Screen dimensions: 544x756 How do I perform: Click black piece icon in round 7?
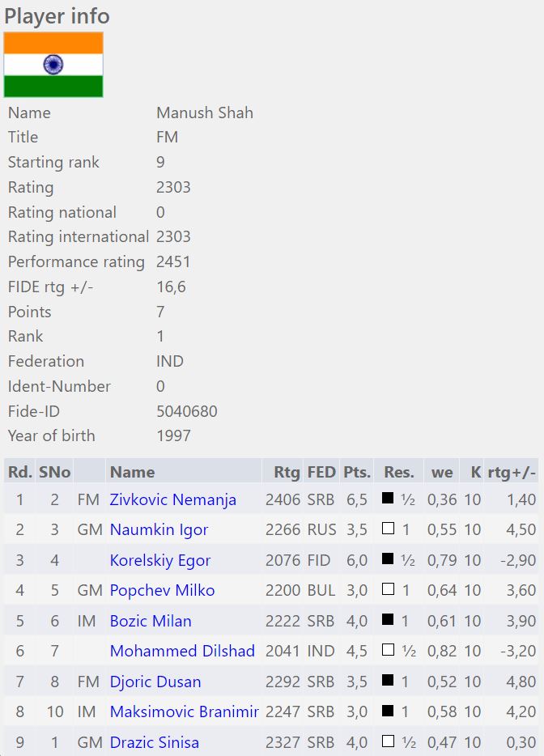[x=388, y=681]
